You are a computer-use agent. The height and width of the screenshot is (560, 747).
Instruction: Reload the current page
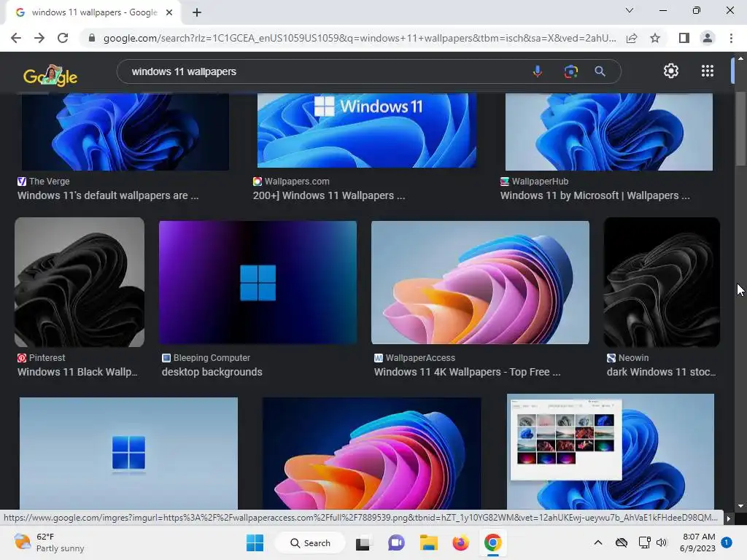pyautogui.click(x=63, y=38)
